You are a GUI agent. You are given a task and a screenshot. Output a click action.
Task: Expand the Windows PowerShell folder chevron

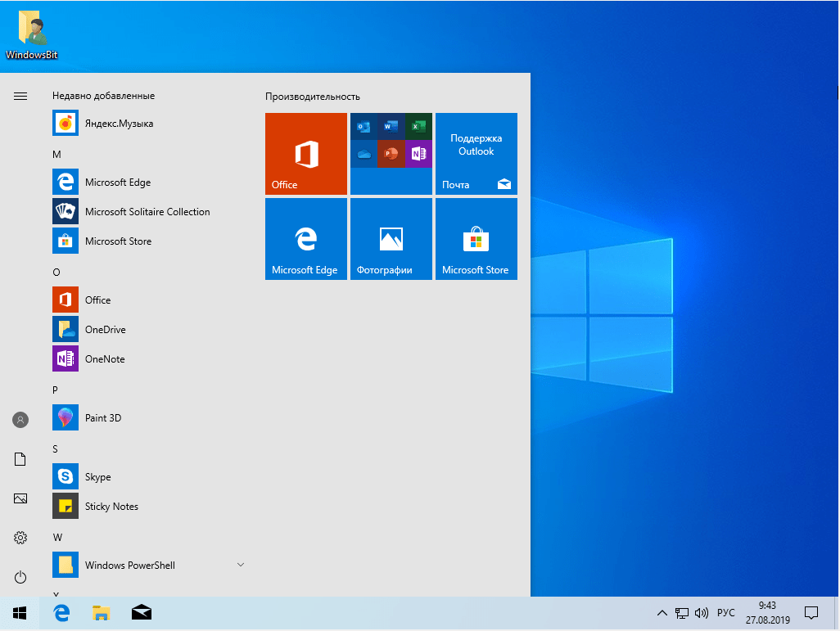pyautogui.click(x=240, y=565)
